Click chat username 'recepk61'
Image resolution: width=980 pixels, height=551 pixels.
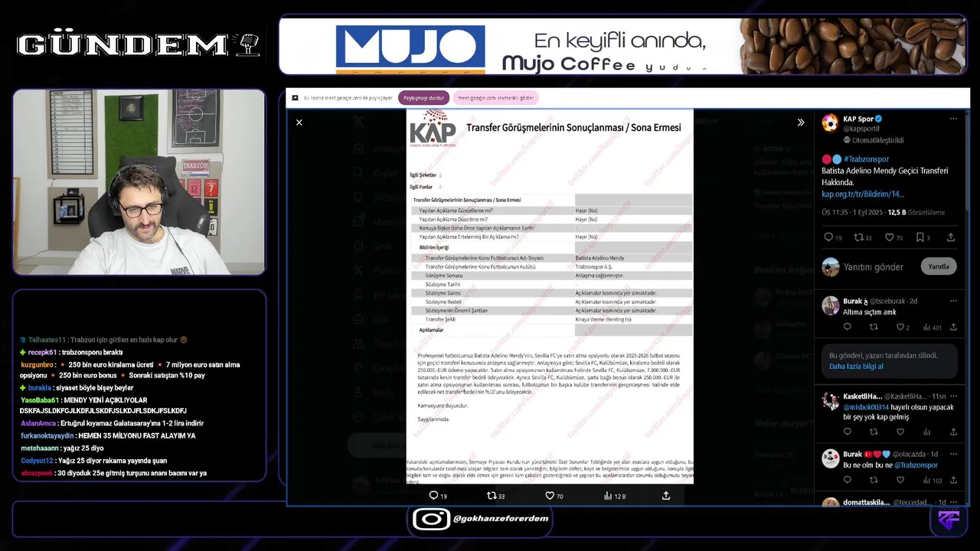pos(43,352)
